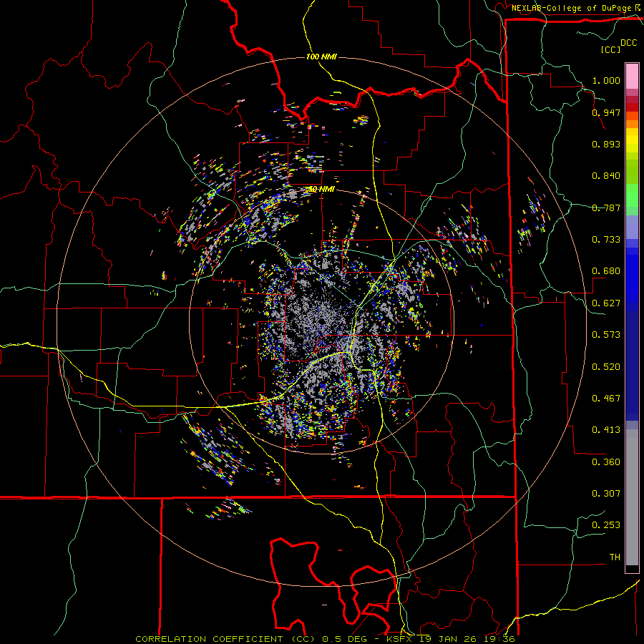Pick the pink segment atop the color bar
The image size is (644, 644).
pyautogui.click(x=632, y=76)
